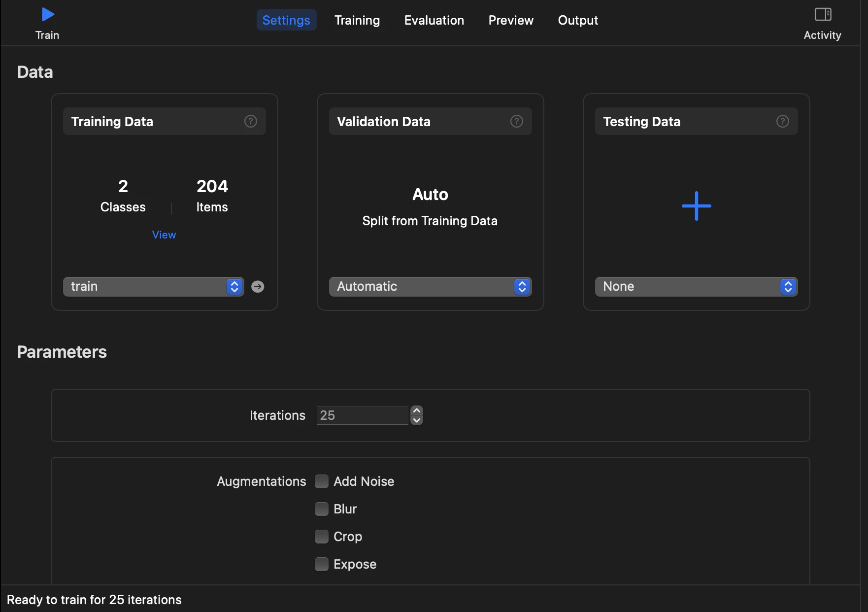The image size is (868, 612).
Task: Click the Parameters section heading
Action: pyautogui.click(x=62, y=352)
